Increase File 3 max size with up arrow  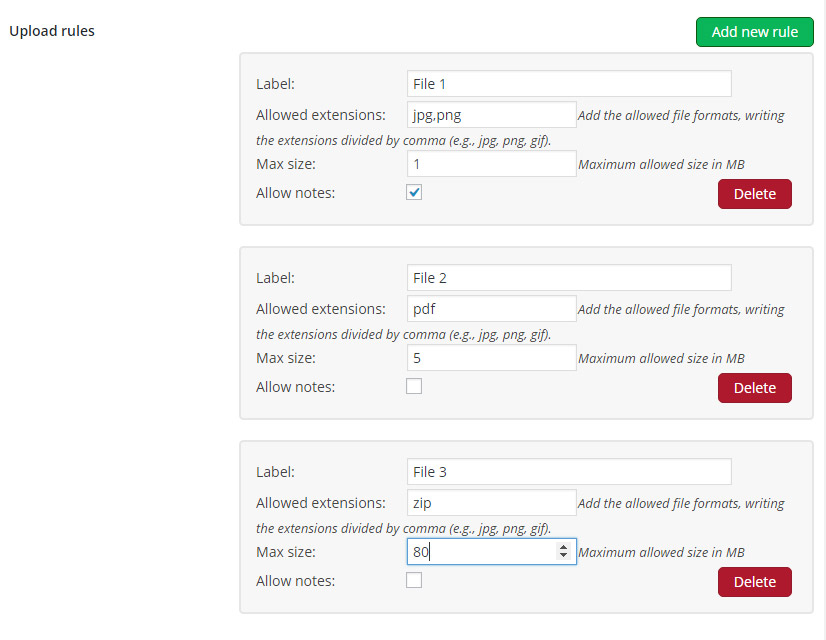pos(564,547)
